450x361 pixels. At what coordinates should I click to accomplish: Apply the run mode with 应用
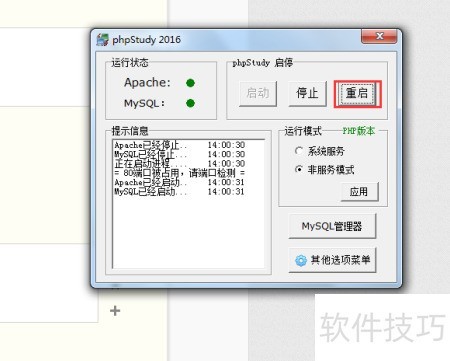(x=359, y=192)
